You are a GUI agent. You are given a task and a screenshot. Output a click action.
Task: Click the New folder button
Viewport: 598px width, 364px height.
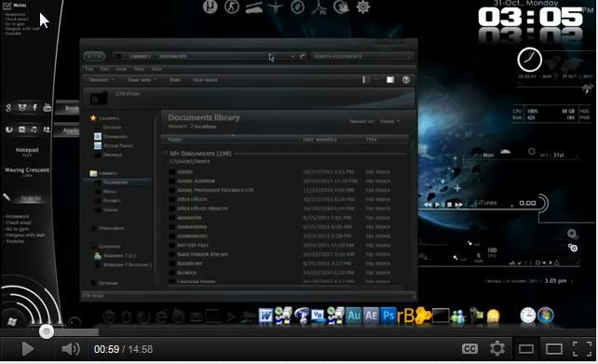click(x=205, y=80)
